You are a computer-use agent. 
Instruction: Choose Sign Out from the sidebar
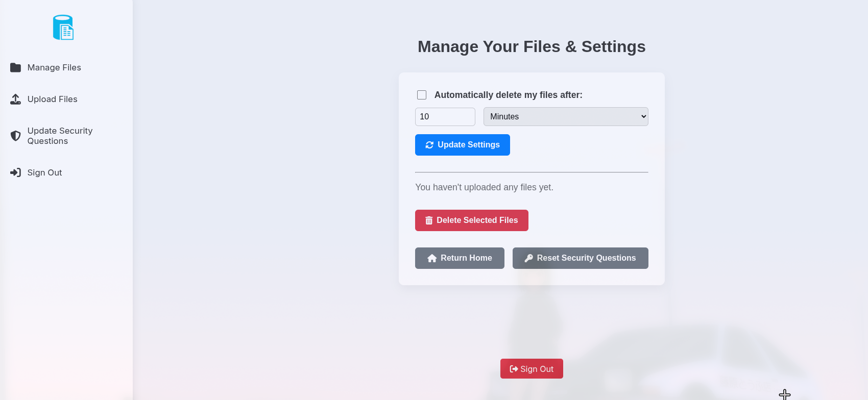pyautogui.click(x=44, y=172)
